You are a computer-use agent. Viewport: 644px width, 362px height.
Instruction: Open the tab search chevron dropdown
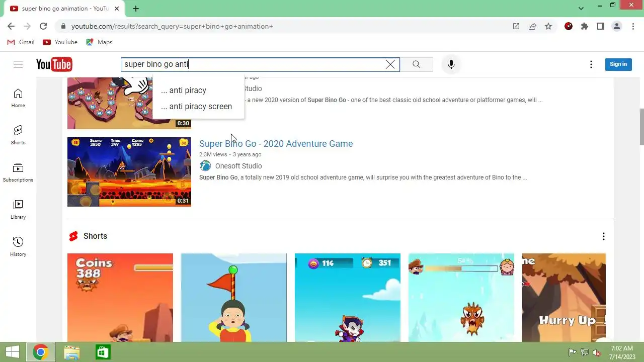581,9
